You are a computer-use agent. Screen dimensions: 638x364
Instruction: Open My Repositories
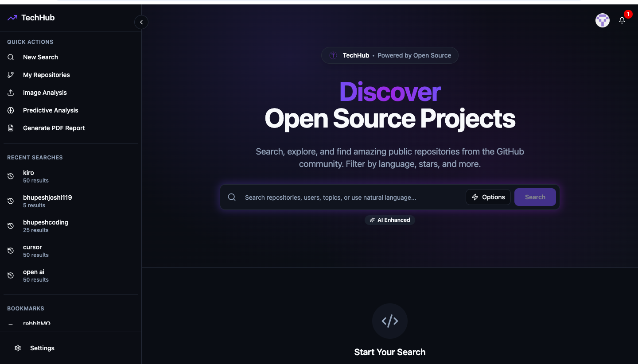coord(70,75)
